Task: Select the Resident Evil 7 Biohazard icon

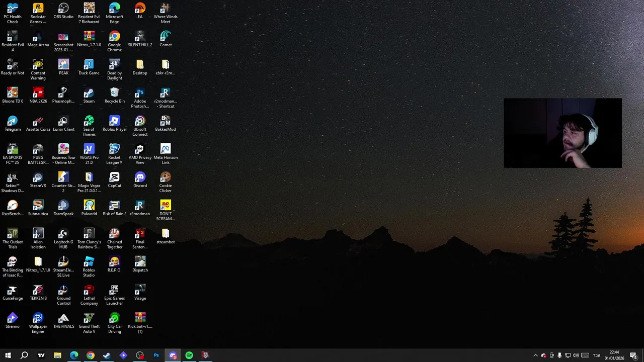Action: (x=89, y=13)
